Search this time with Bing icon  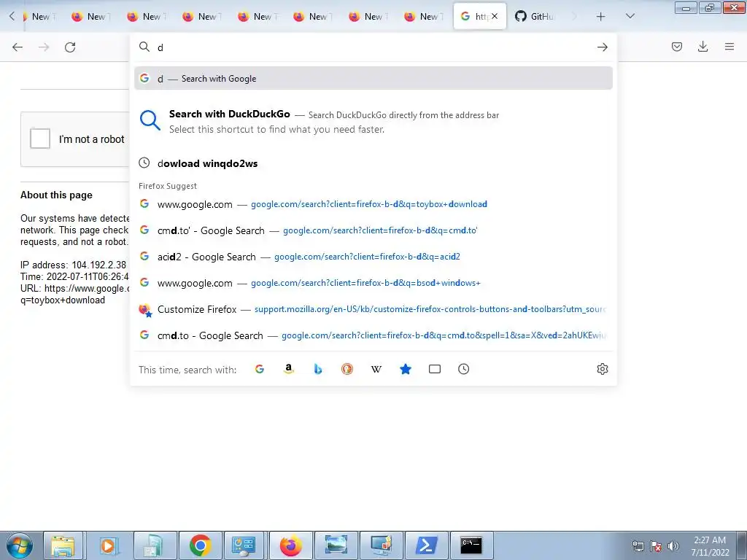[x=318, y=369]
